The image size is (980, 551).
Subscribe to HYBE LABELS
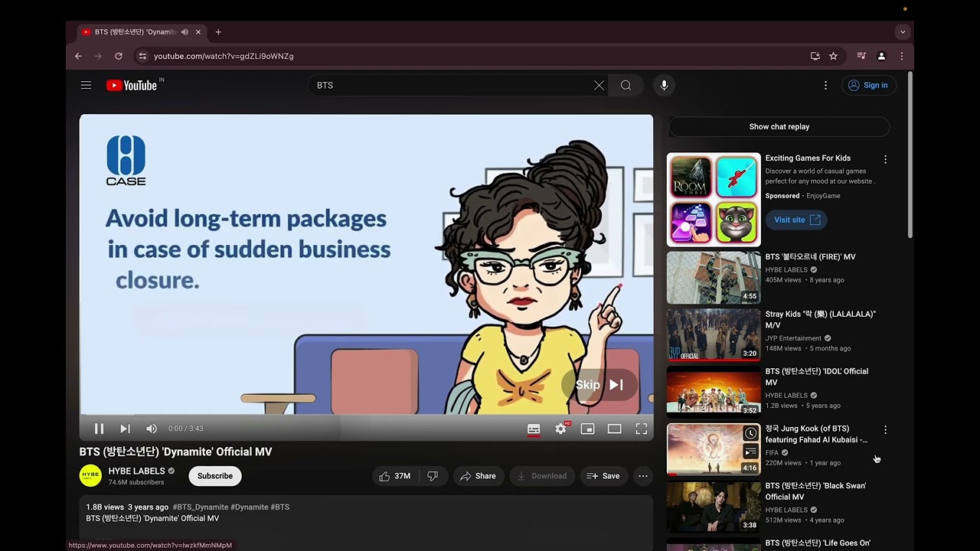pos(215,476)
